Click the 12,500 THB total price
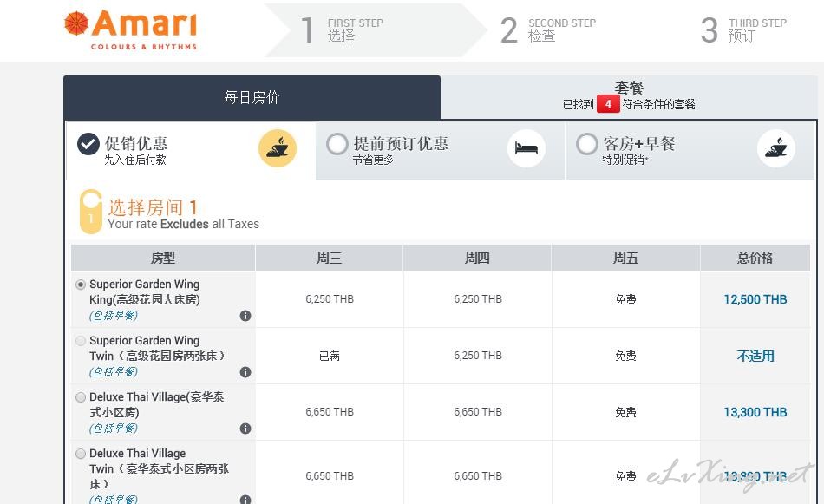The height and width of the screenshot is (504, 824). (x=755, y=299)
